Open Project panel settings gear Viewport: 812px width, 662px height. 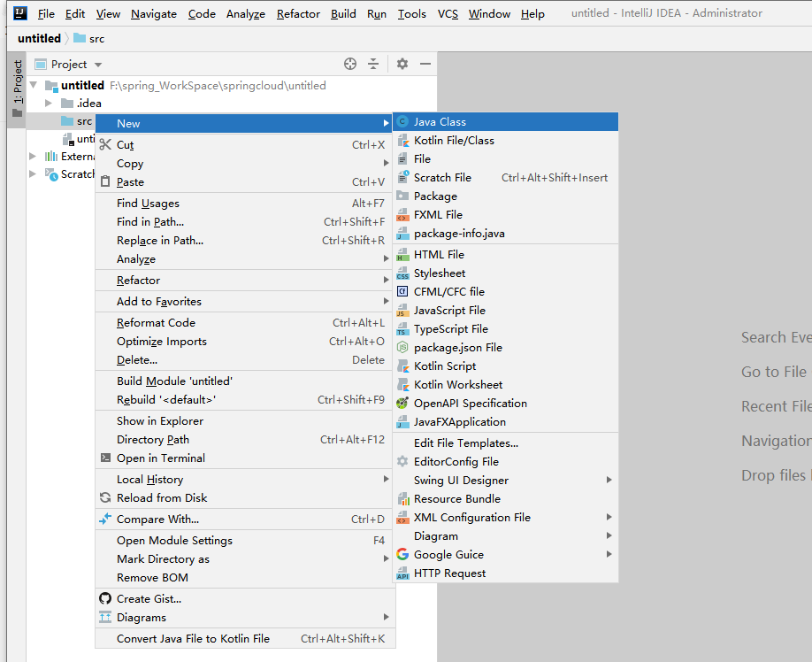tap(402, 64)
